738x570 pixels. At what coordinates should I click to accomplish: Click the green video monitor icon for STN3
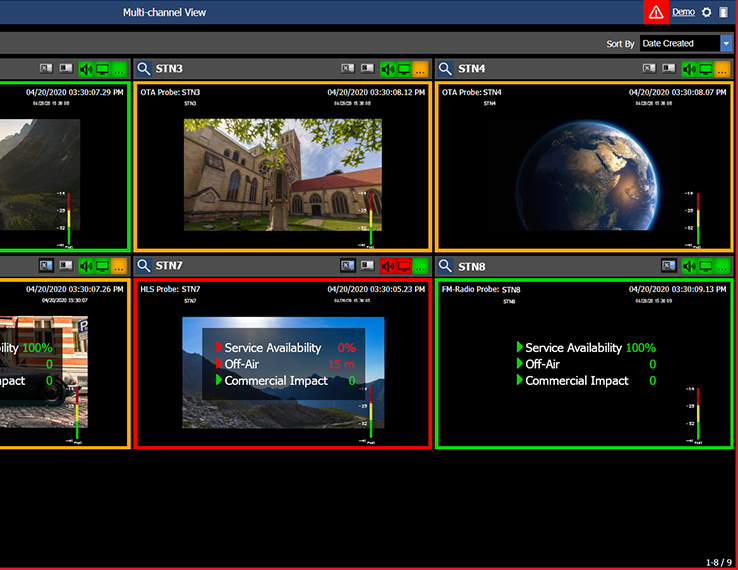(x=404, y=69)
